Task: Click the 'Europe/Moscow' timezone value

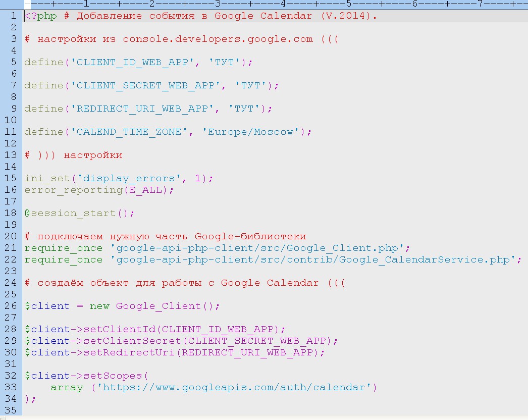Action: [250, 132]
